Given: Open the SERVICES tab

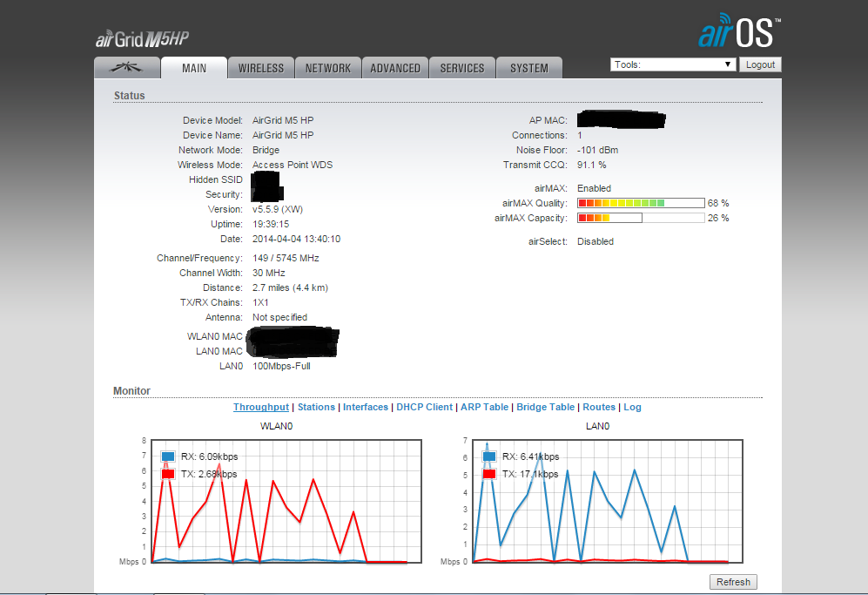Looking at the screenshot, I should pos(462,68).
